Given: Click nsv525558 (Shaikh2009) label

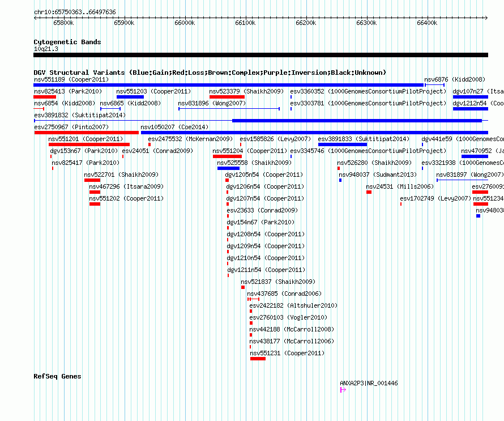Looking at the screenshot, I should 254,163.
